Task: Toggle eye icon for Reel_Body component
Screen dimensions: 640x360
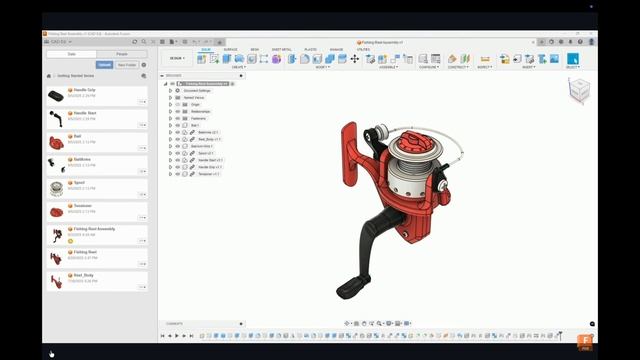Action: (x=178, y=139)
